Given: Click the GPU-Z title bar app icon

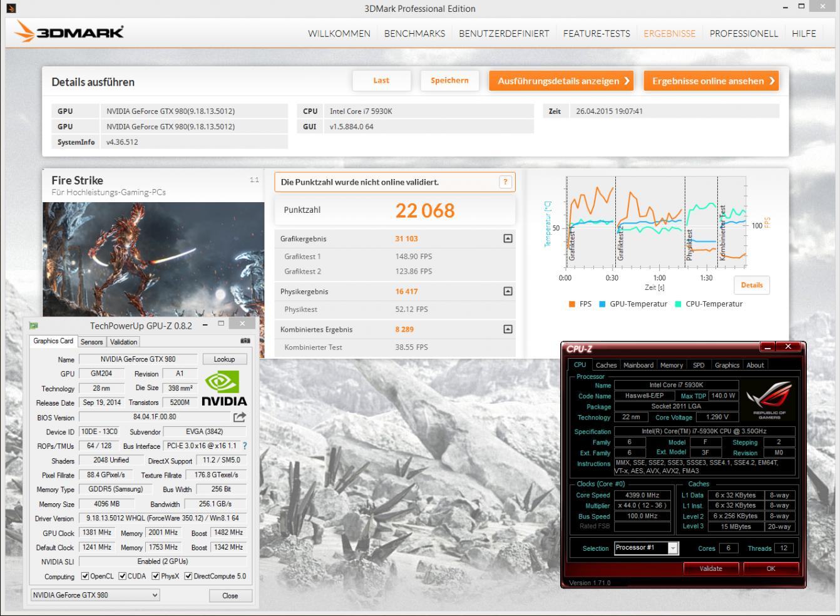Looking at the screenshot, I should pyautogui.click(x=34, y=326).
